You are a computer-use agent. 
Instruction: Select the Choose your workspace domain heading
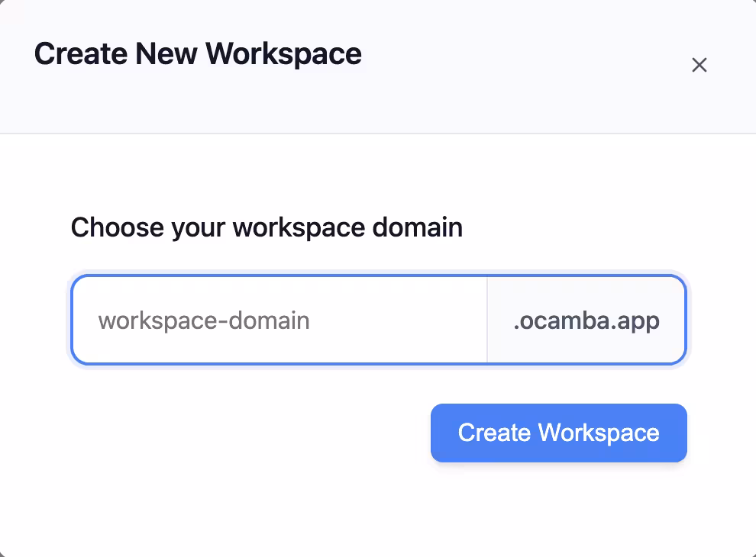tap(266, 227)
